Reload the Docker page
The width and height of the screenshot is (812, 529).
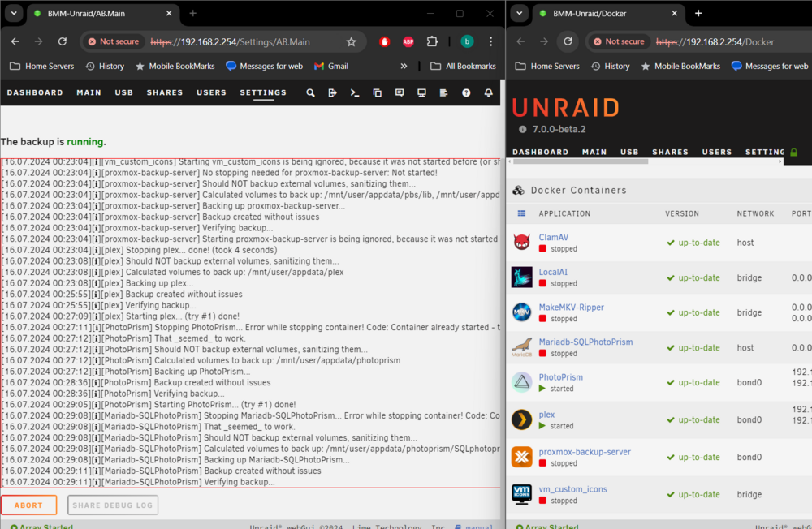[568, 42]
